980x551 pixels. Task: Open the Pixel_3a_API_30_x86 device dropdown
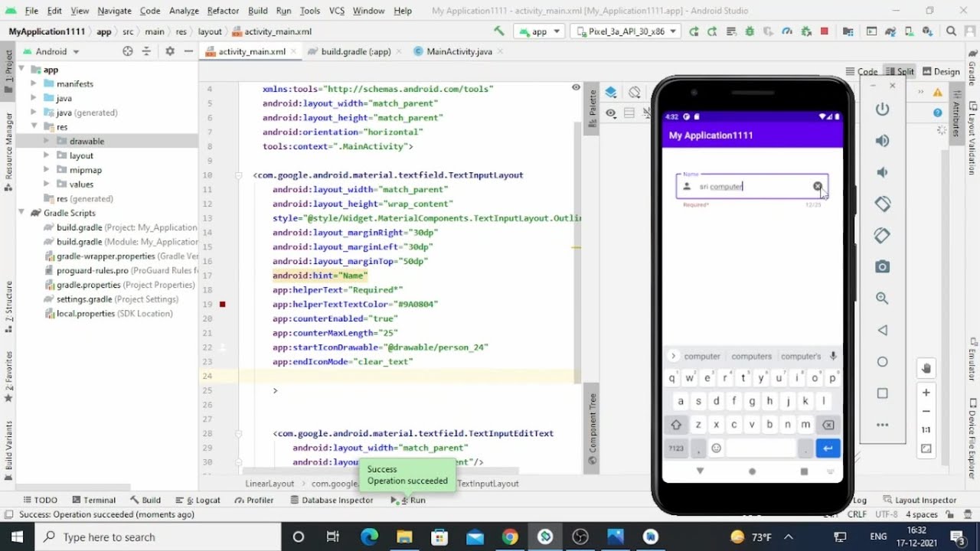pyautogui.click(x=626, y=31)
